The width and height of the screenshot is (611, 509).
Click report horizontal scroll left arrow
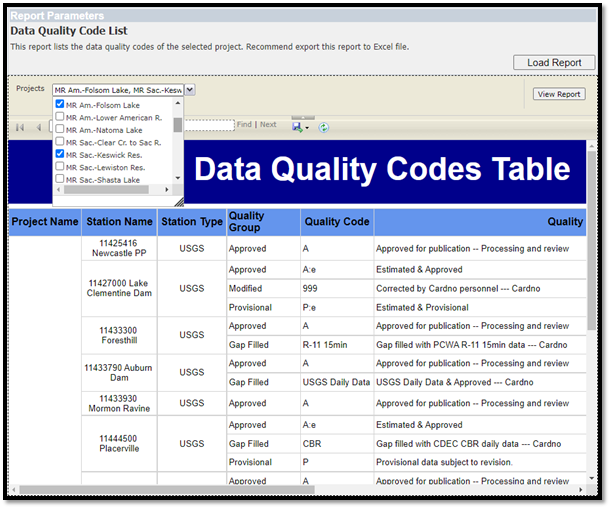14,490
